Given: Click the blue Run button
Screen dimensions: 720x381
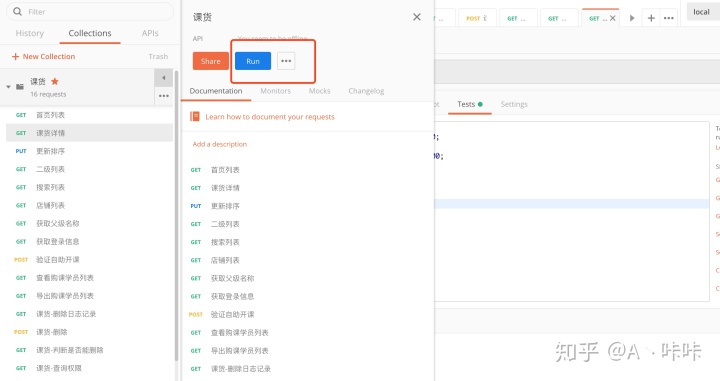Looking at the screenshot, I should pyautogui.click(x=253, y=61).
